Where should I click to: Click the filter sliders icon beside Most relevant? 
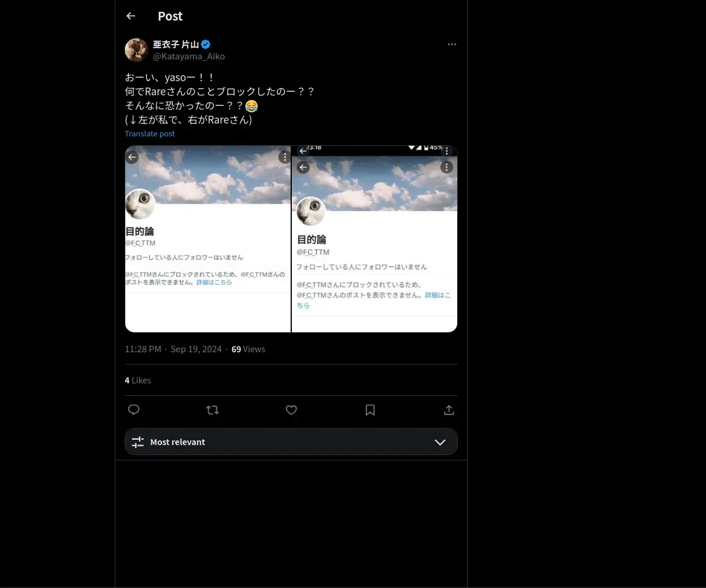[x=138, y=442]
